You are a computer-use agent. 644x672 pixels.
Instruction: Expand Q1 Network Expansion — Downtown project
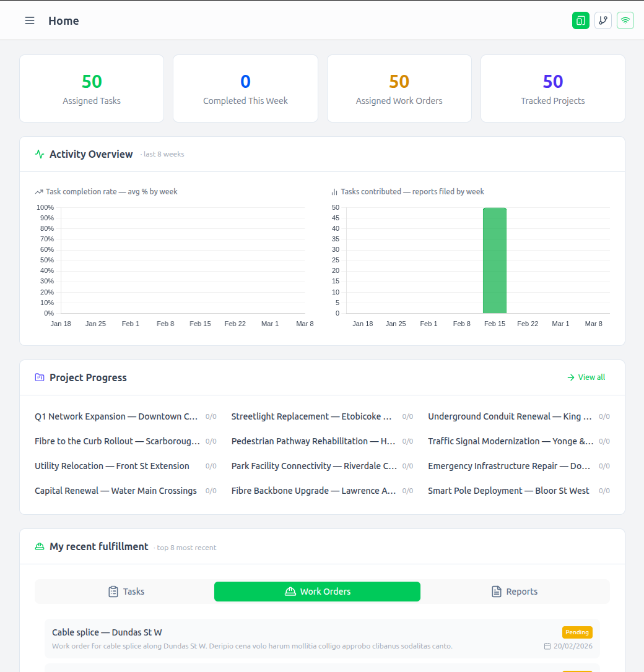point(116,416)
